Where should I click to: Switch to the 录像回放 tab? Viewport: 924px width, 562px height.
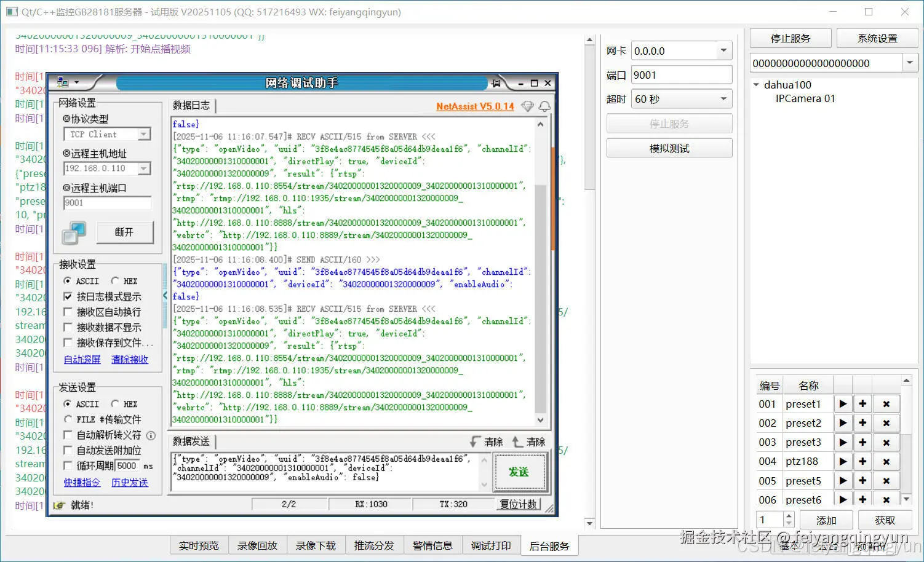pos(257,545)
